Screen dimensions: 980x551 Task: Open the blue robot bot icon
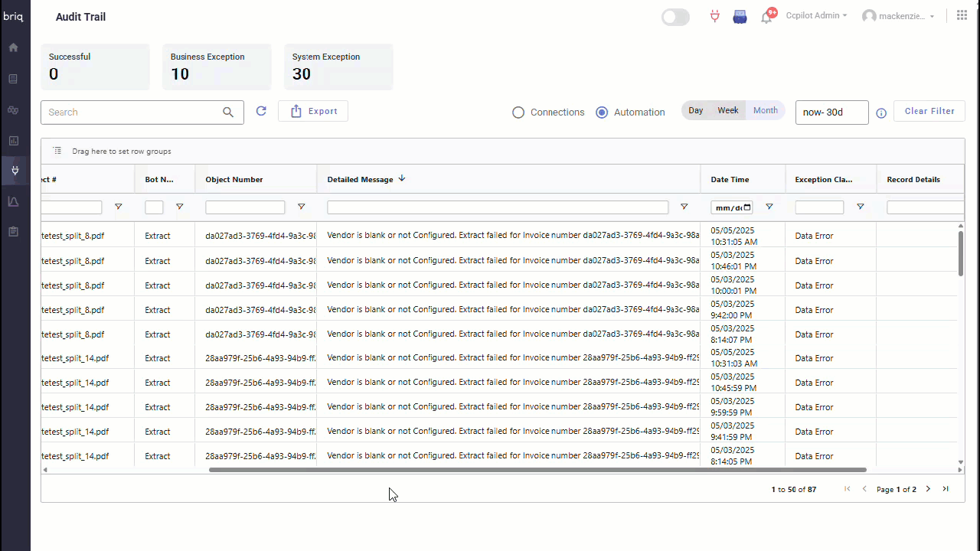[x=740, y=16]
